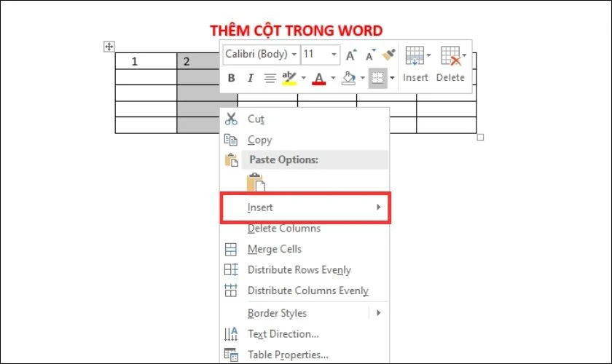Open the font size dropdown showing 11
612x364 pixels.
click(334, 54)
